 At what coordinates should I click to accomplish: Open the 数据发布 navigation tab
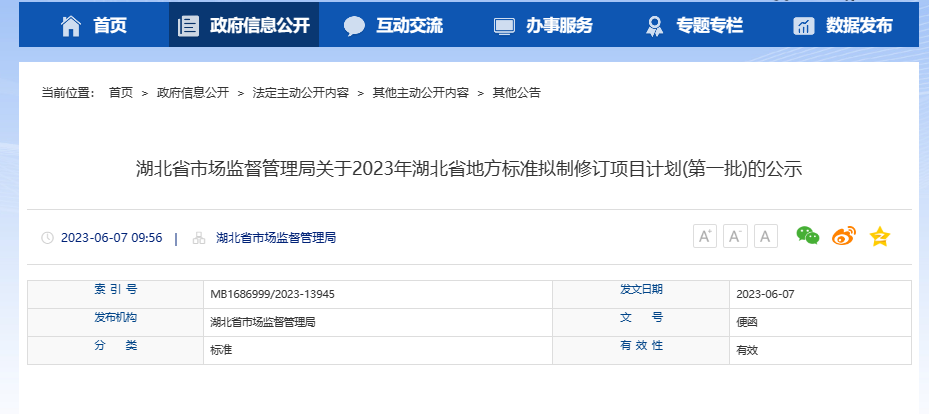[844, 25]
